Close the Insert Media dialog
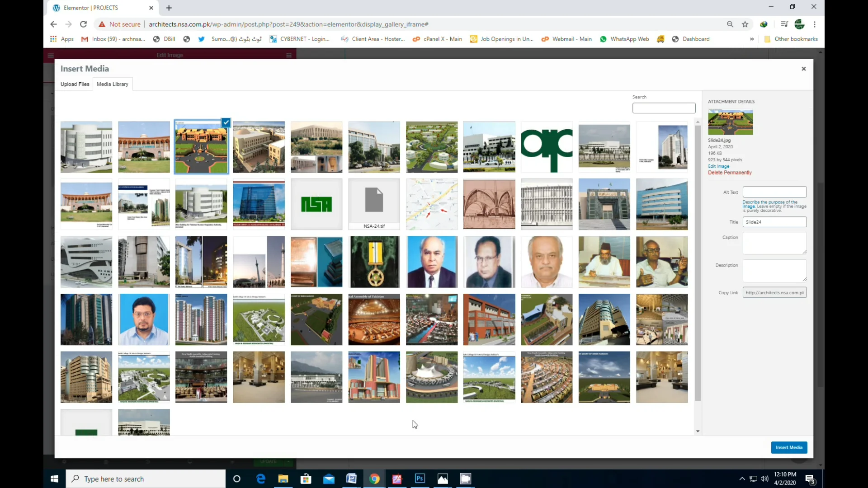This screenshot has height=488, width=868. pos(804,69)
